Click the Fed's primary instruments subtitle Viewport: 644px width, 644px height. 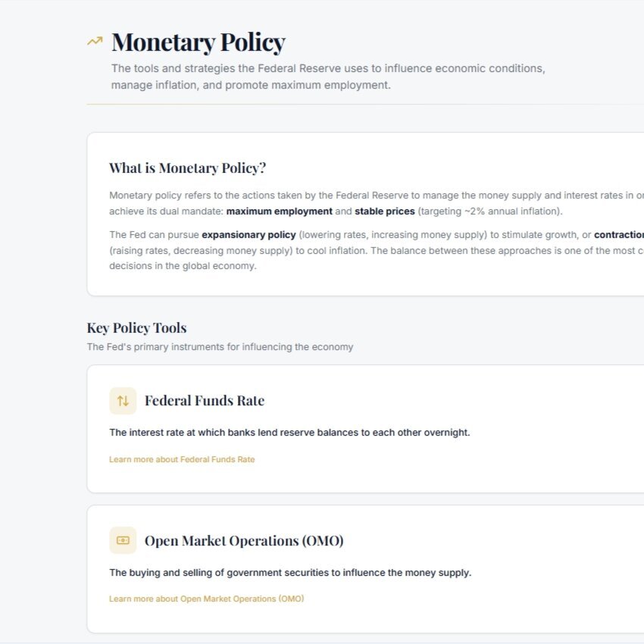(x=220, y=347)
